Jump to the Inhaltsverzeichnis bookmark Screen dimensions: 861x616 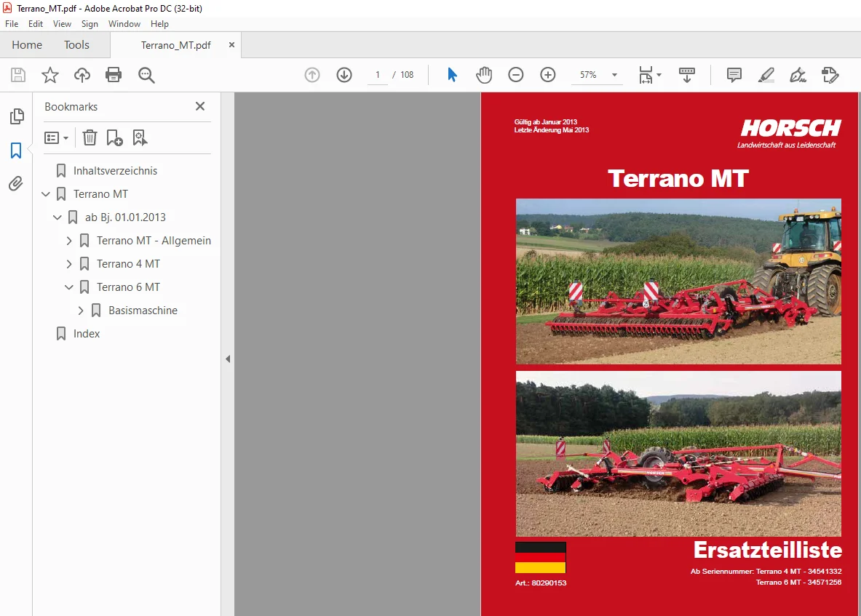click(x=115, y=171)
